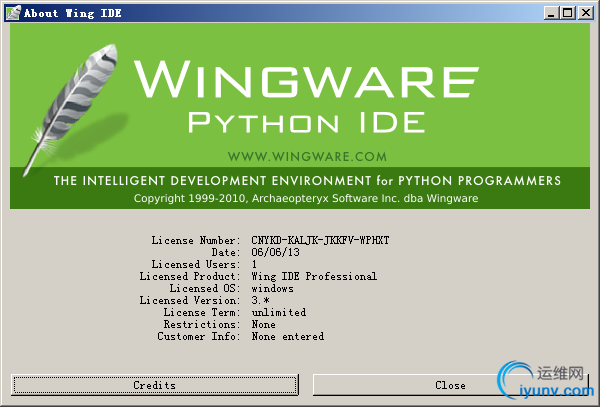Select license number CNYKD-KALJK-JKKFV-WPHXT
600x407 pixels.
pyautogui.click(x=320, y=240)
